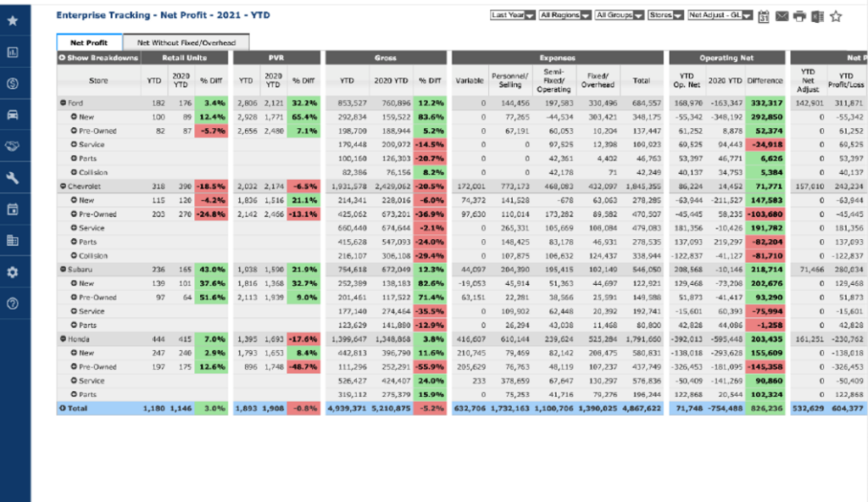Click the Fixed/Overhead column header

598,81
